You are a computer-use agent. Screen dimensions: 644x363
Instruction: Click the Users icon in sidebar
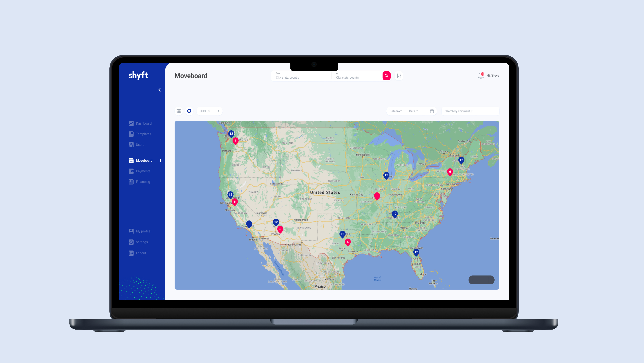pos(131,144)
